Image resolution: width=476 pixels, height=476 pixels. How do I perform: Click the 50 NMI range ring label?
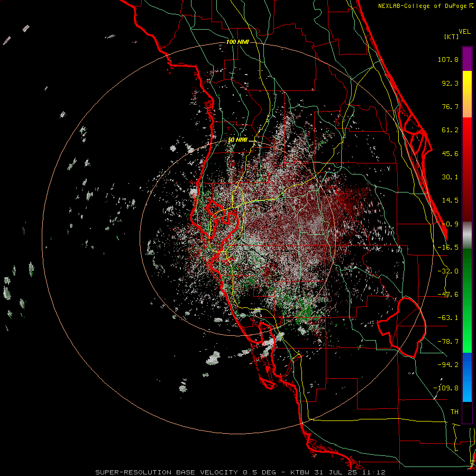(x=237, y=140)
